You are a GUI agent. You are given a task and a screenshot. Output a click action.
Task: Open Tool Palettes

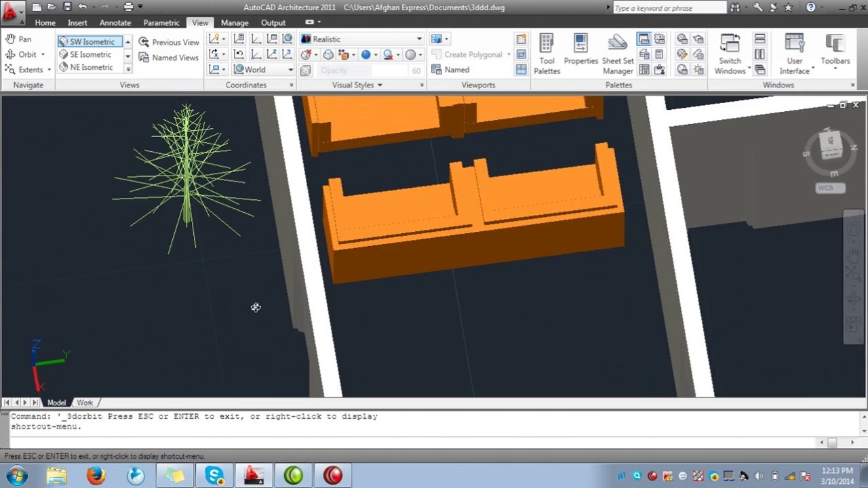pos(547,54)
